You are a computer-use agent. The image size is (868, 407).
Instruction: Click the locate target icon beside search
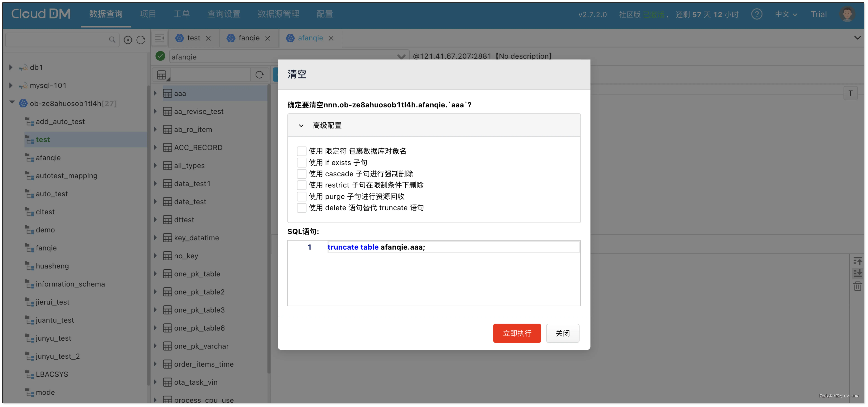click(x=128, y=40)
